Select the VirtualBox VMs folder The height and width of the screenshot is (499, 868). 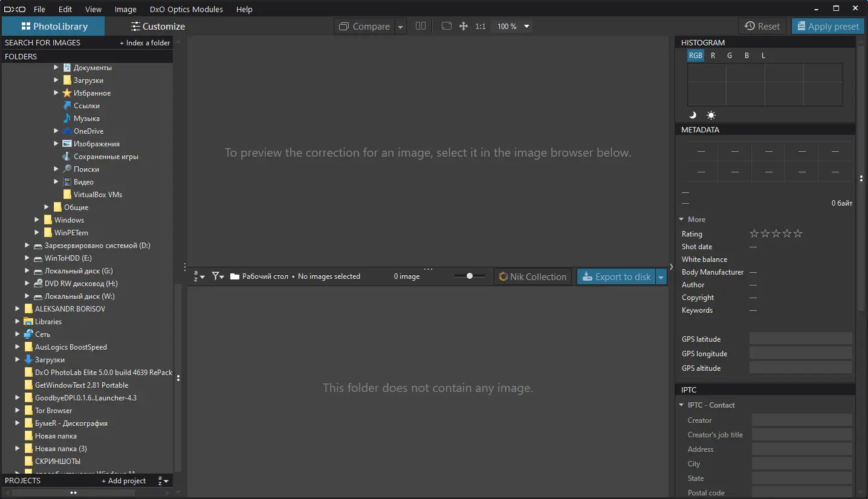[x=98, y=195]
